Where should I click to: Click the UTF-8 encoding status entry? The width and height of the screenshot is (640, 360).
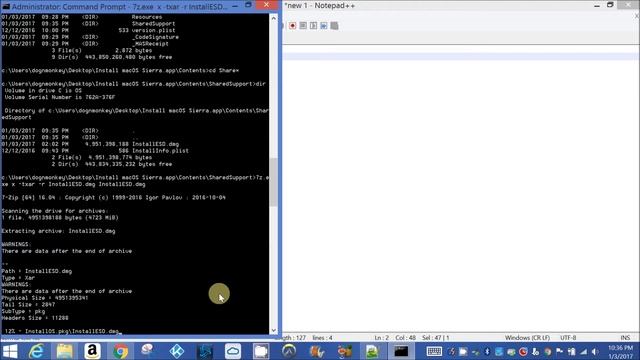point(568,338)
